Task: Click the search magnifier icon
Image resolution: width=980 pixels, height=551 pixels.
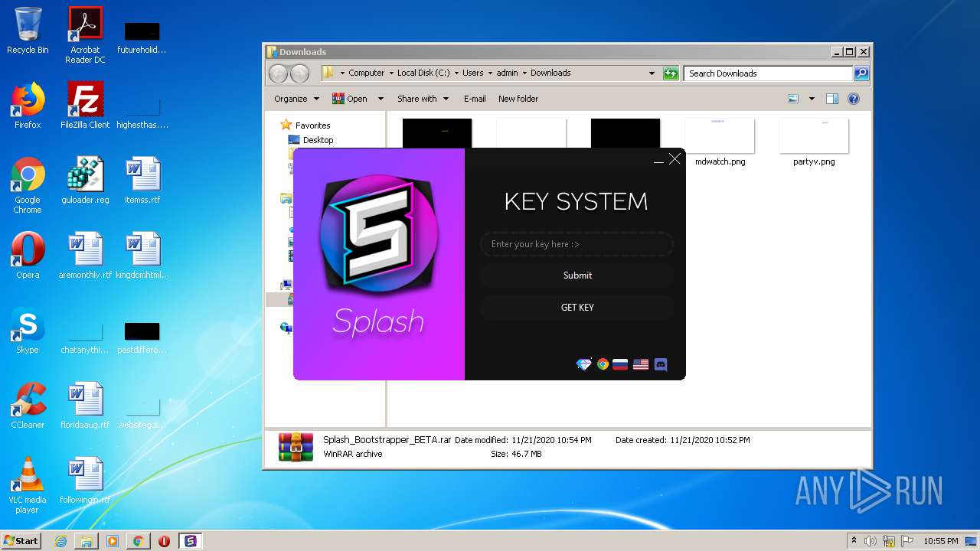Action: [861, 73]
